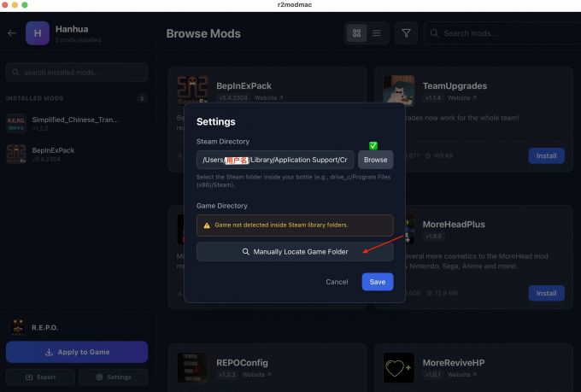Click the Search mods field

pyautogui.click(x=503, y=33)
